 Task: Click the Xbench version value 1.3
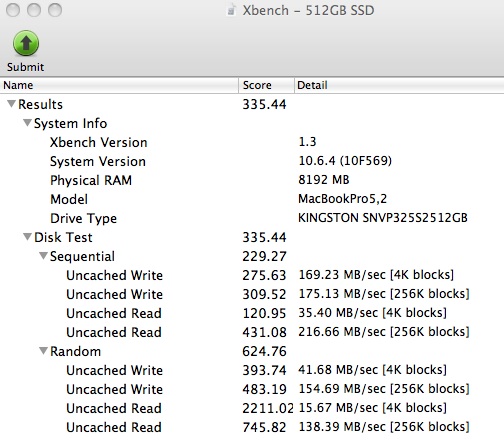pyautogui.click(x=307, y=142)
